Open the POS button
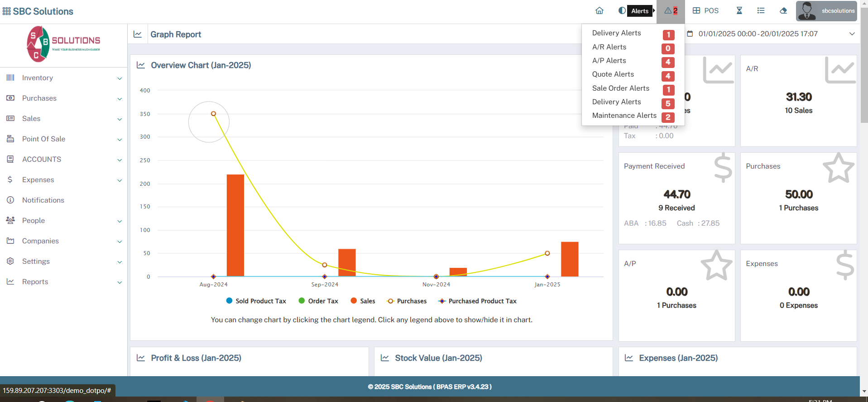Image resolution: width=868 pixels, height=402 pixels. (705, 11)
